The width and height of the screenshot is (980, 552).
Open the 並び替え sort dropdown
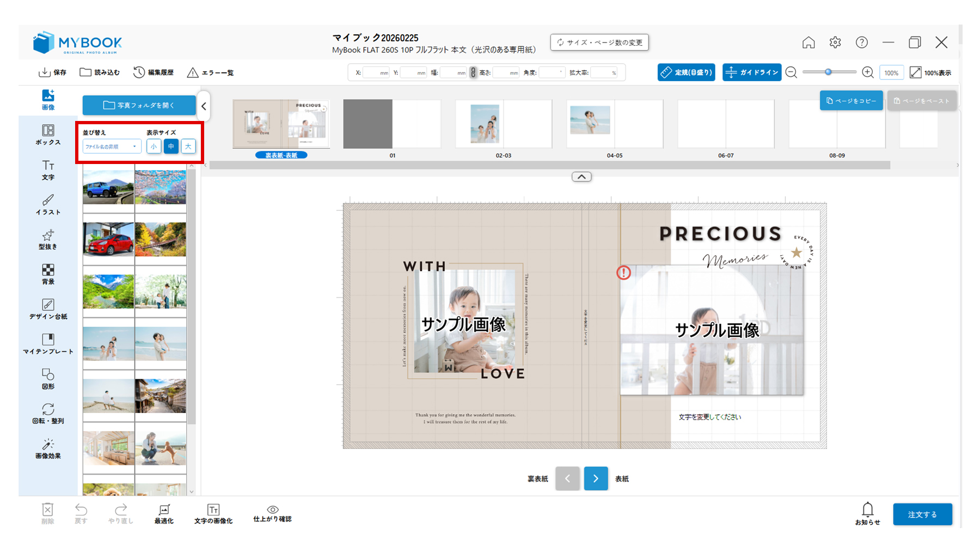[112, 146]
